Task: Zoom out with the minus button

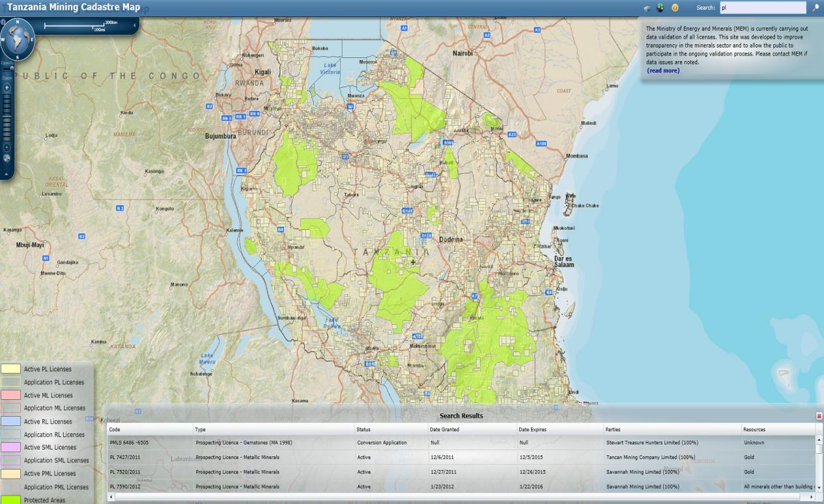Action: coord(7,147)
